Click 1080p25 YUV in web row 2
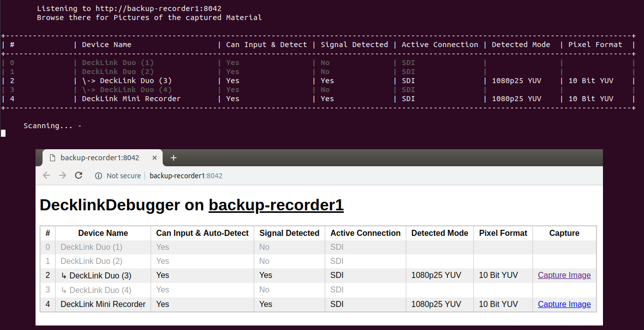This screenshot has height=330, width=644. pyautogui.click(x=436, y=275)
